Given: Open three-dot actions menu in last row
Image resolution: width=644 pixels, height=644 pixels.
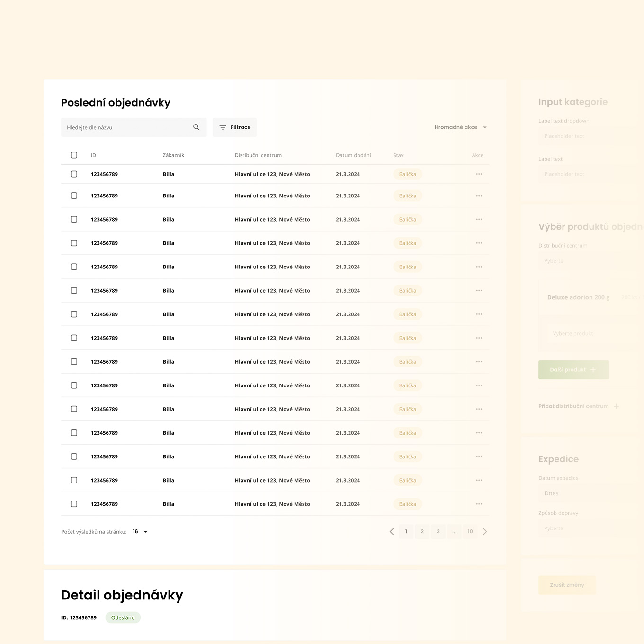Looking at the screenshot, I should (x=479, y=504).
